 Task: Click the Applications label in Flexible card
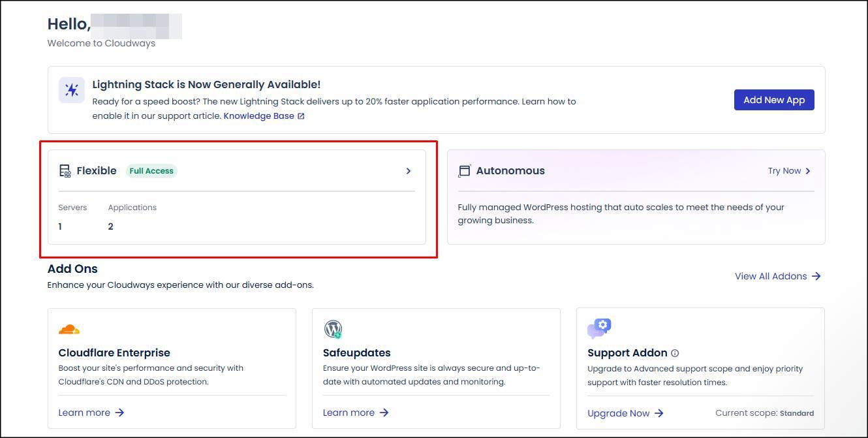tap(132, 208)
